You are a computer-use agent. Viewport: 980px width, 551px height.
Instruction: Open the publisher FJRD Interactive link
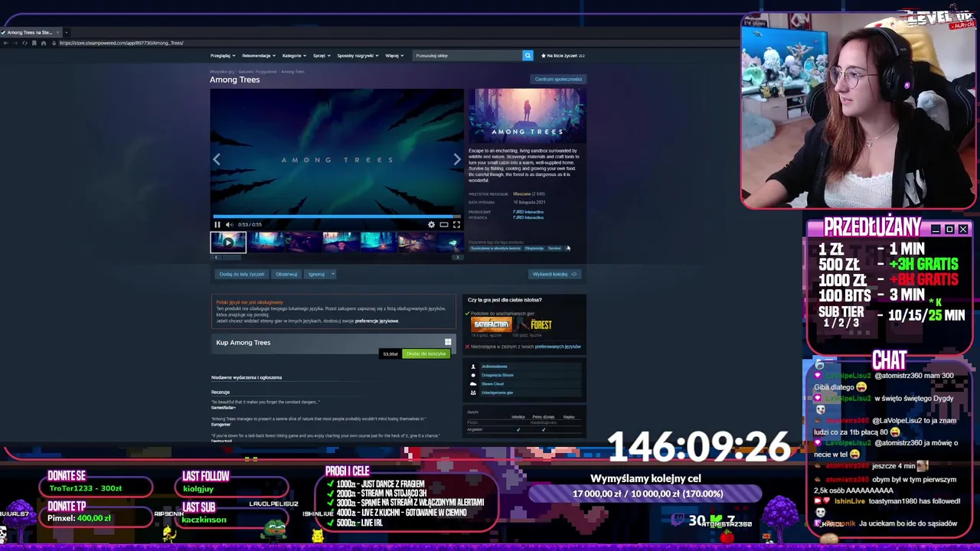coord(528,217)
